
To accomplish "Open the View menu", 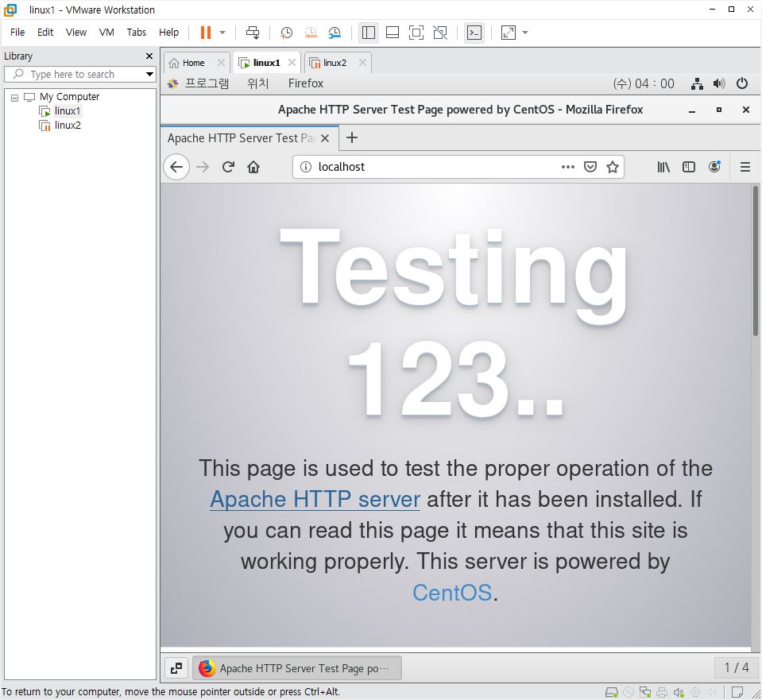I will tap(75, 32).
